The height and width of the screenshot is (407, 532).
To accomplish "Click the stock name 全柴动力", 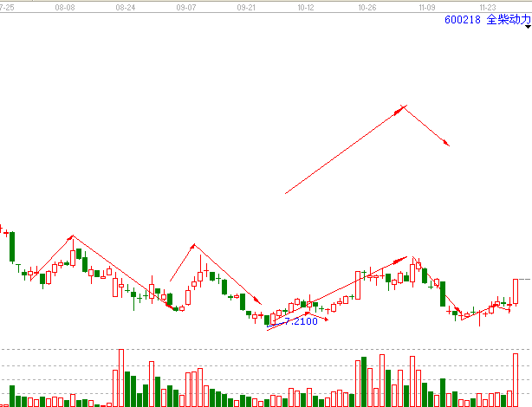I will [x=509, y=19].
